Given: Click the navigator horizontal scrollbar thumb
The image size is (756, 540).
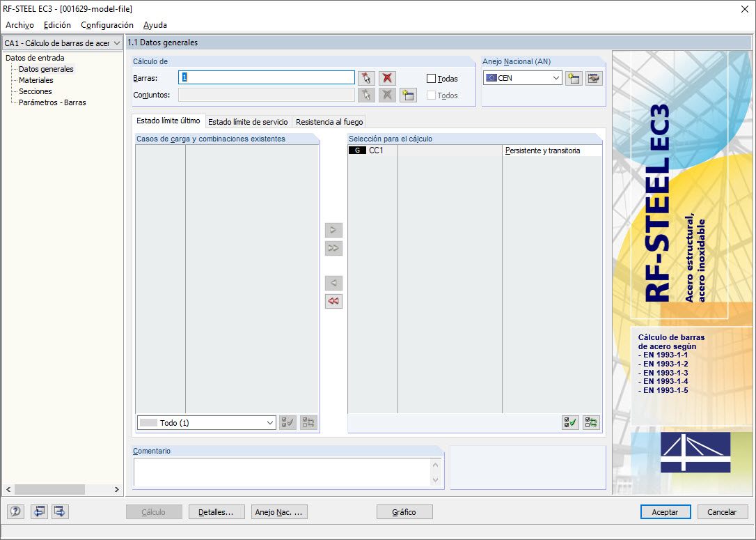Looking at the screenshot, I should click(49, 489).
